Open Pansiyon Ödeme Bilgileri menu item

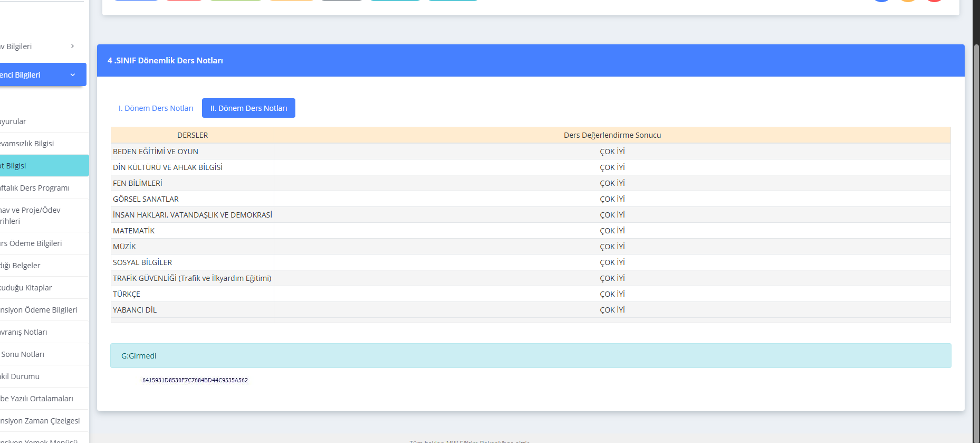(x=39, y=310)
